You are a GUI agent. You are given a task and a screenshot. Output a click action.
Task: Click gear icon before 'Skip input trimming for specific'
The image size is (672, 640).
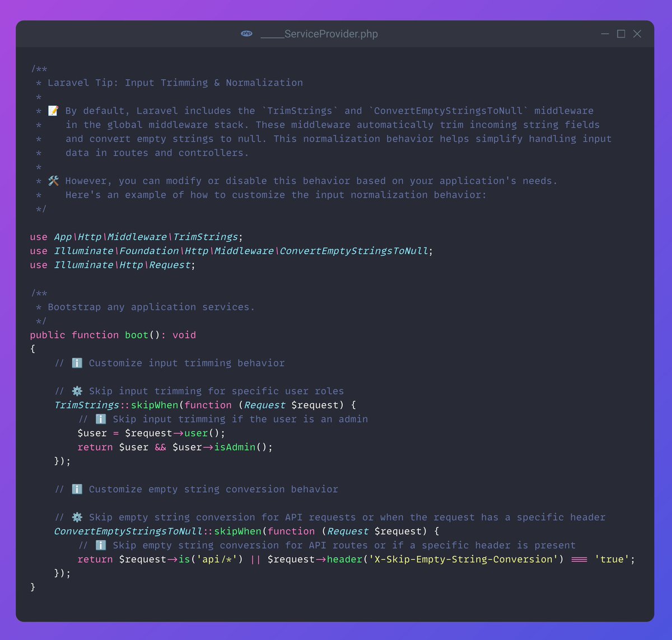point(77,391)
